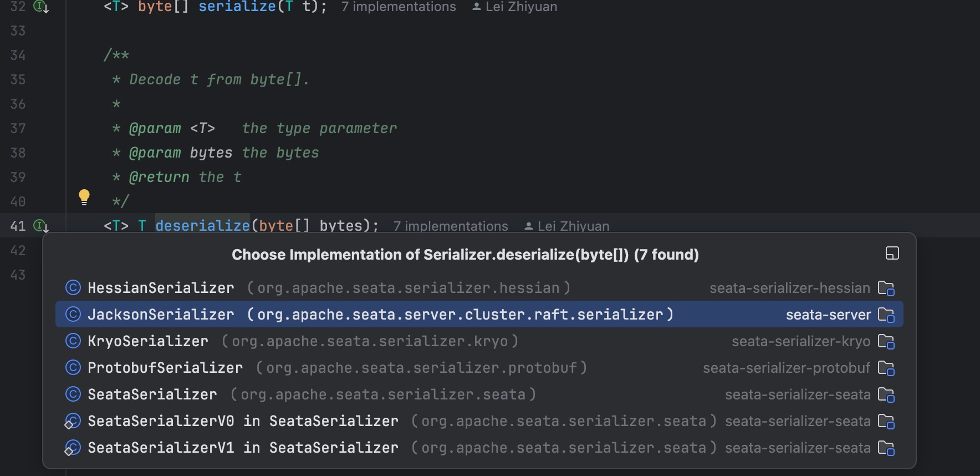Click the popup title 'Choose Implementation of Serializer.deserialize'
Screen dimensions: 980x476
pos(465,255)
